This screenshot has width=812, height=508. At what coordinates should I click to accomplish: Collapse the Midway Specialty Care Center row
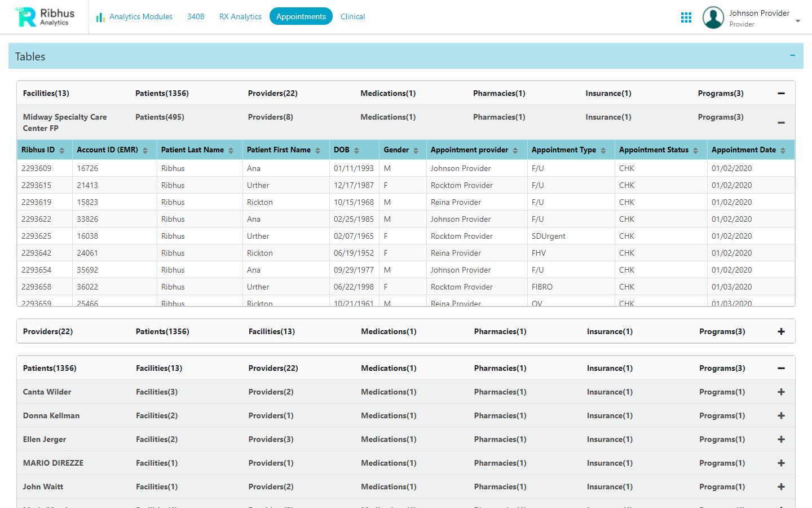[781, 122]
